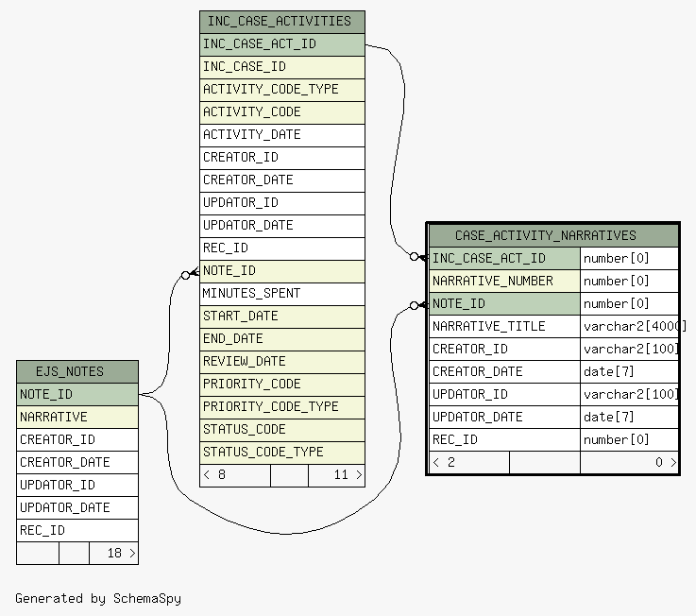Click the '< 2' parents count in CASE_ACTIVITY_NARRATIVES
This screenshot has width=696, height=616.
(468, 462)
